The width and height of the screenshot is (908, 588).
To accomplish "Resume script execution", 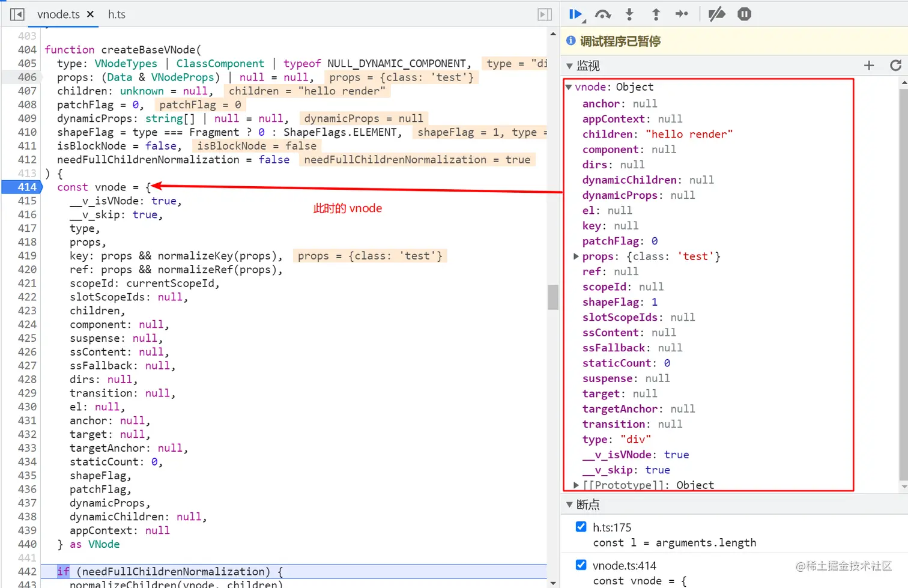I will click(576, 14).
